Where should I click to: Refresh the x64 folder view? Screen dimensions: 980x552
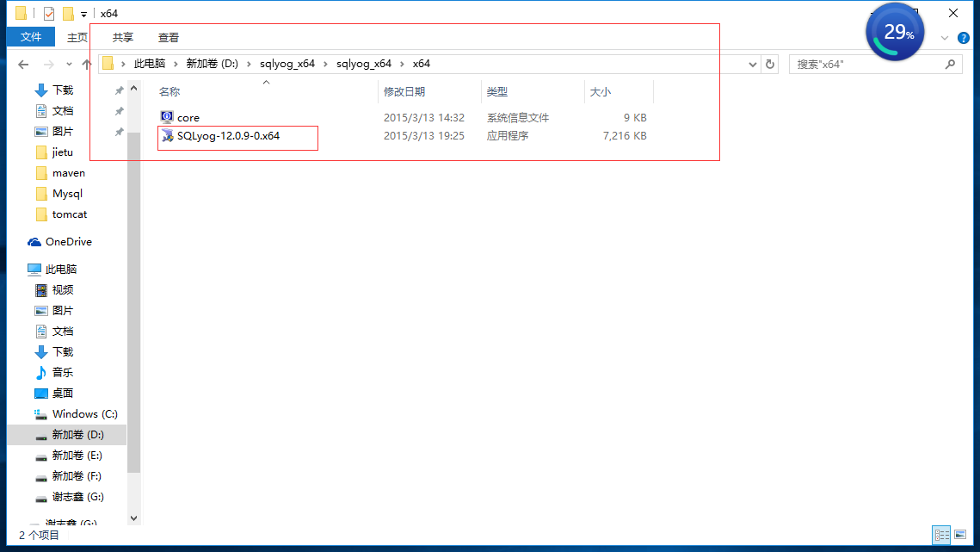tap(770, 64)
